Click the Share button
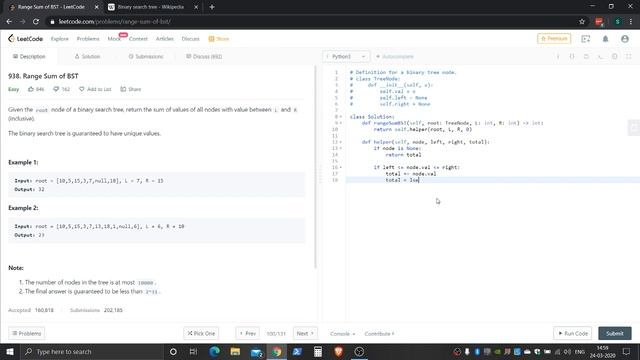Image resolution: width=640 pixels, height=360 pixels. pos(131,89)
